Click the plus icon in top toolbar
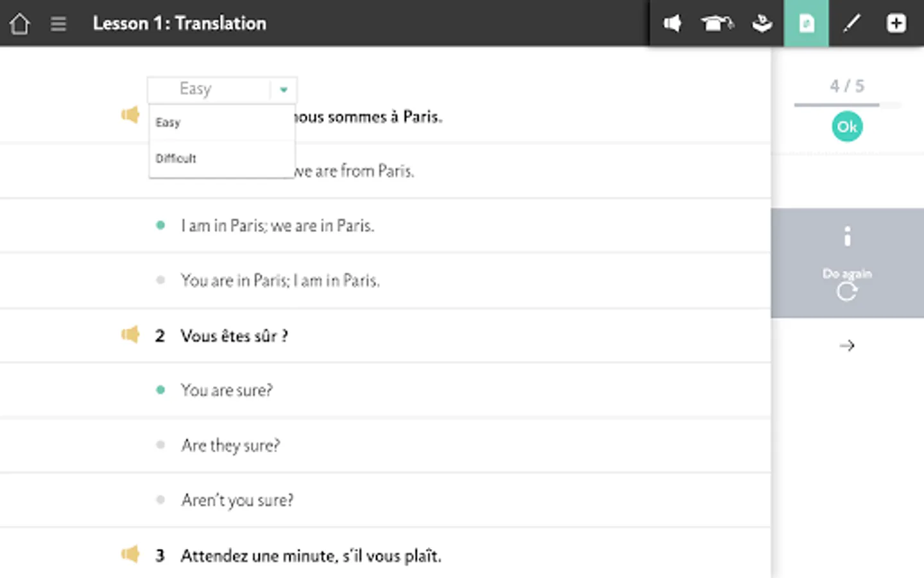 click(896, 24)
